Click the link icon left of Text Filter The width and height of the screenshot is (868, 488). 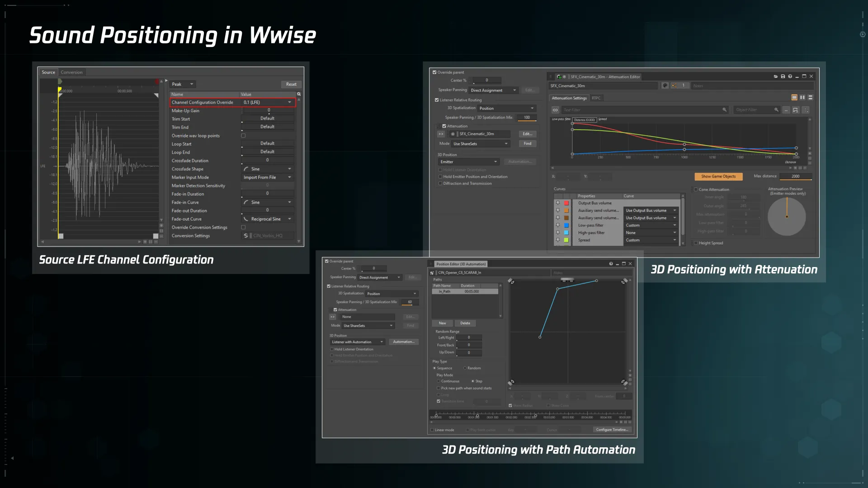555,110
